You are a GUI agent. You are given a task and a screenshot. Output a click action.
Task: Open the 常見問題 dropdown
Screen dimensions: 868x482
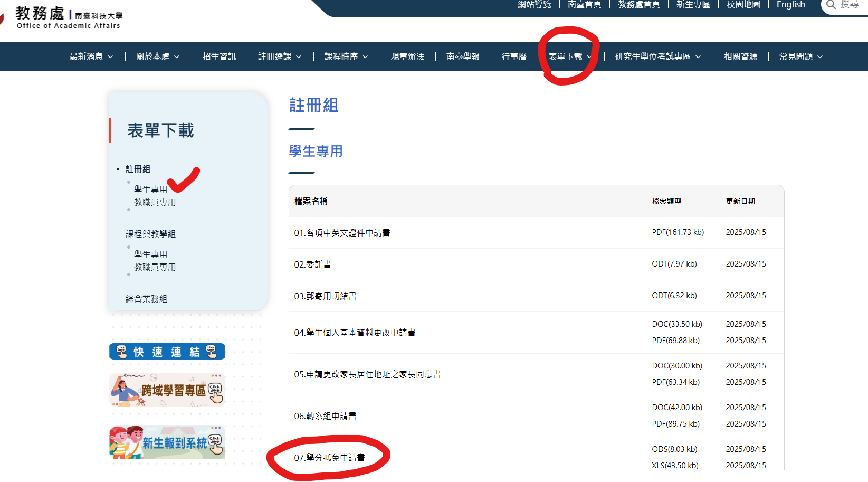tap(800, 56)
